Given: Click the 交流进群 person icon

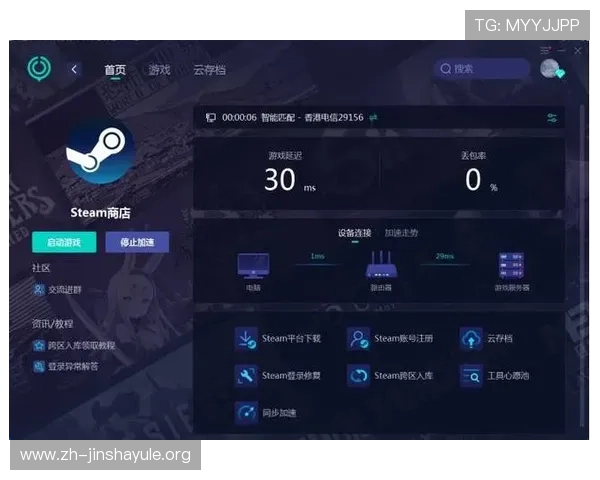Looking at the screenshot, I should tap(38, 289).
